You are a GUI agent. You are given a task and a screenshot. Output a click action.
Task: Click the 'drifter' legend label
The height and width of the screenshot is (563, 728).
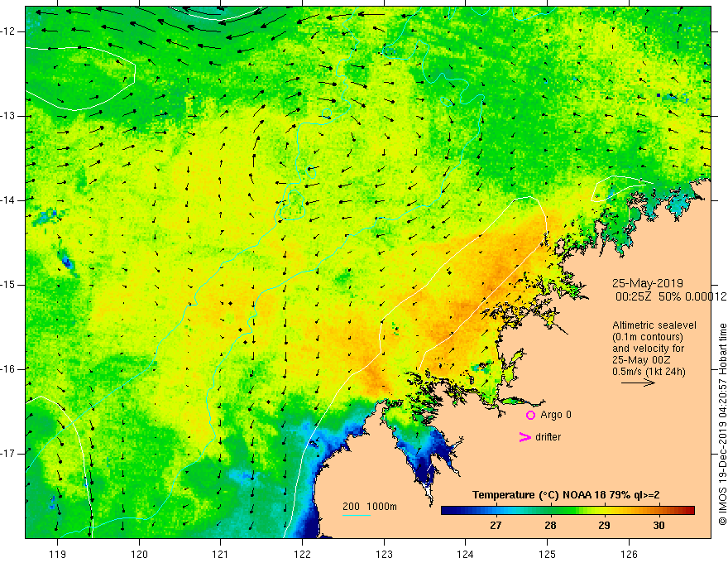(548, 437)
